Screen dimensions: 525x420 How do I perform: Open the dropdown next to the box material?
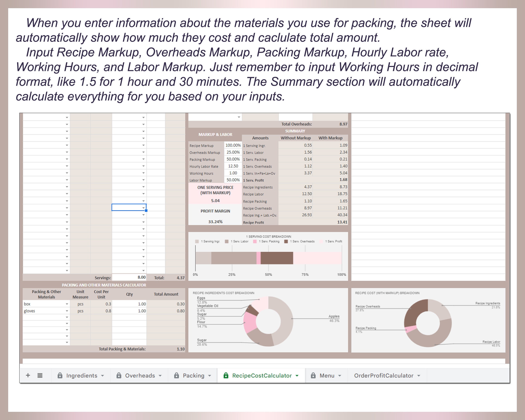[x=67, y=304]
